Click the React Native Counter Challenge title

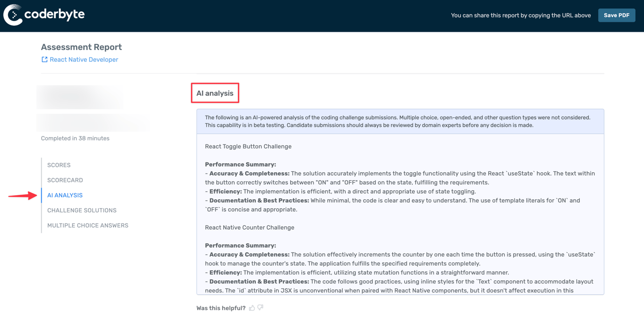pyautogui.click(x=249, y=227)
